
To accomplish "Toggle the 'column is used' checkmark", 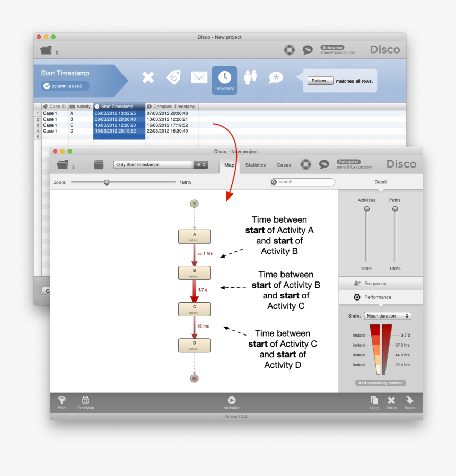I will pos(47,86).
